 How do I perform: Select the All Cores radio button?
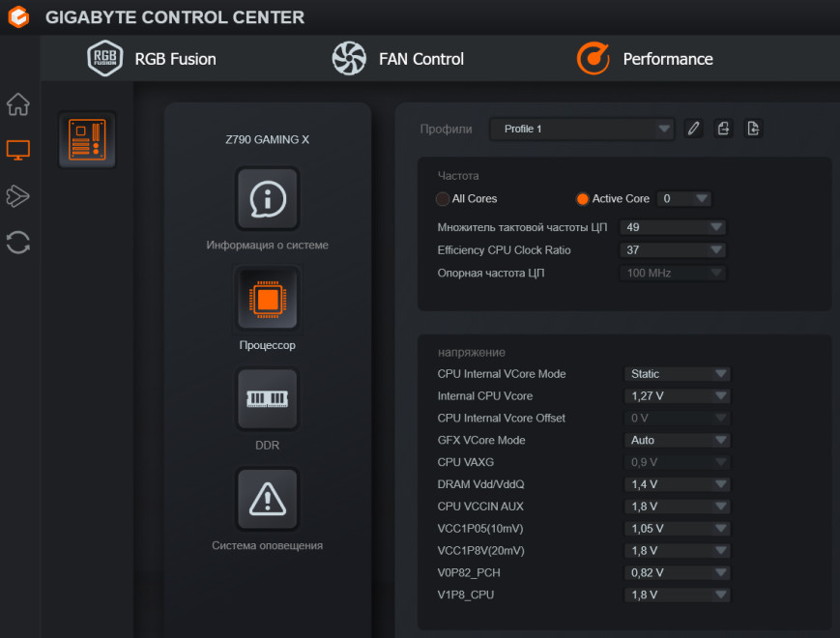tap(443, 199)
